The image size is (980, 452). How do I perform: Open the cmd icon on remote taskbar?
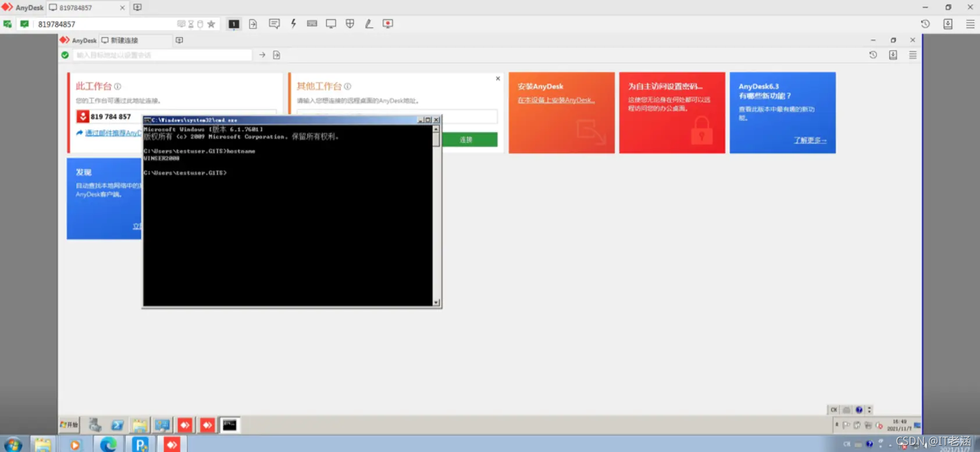230,425
